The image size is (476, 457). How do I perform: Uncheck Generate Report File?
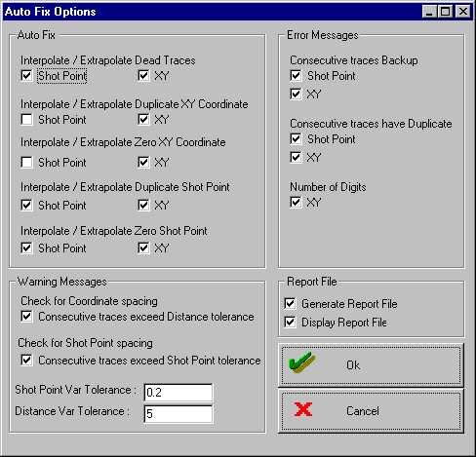point(290,304)
